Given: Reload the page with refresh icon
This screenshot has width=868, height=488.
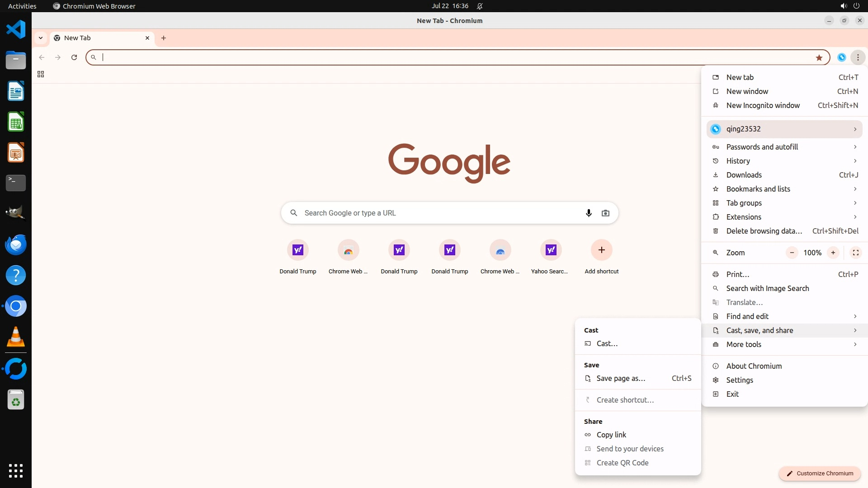Looking at the screenshot, I should [74, 57].
